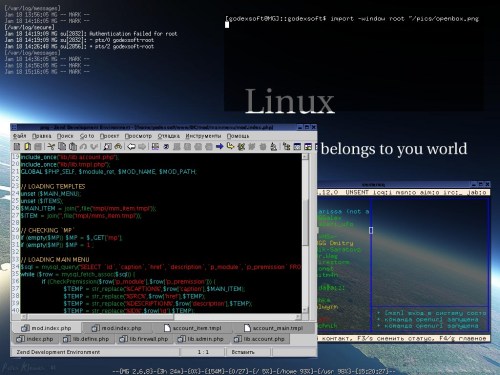Viewport: 500px width, 375px height.
Task: Open the Go to menu
Action: tap(87, 136)
